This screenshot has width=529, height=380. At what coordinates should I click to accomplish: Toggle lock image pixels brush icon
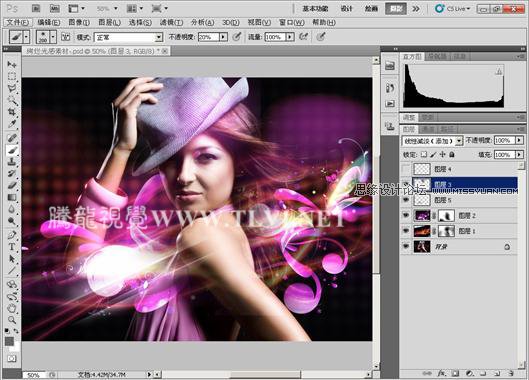(x=433, y=155)
